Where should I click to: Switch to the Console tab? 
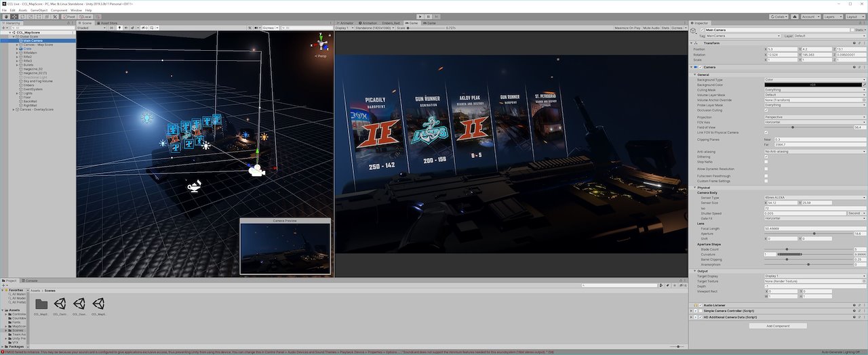coord(31,280)
